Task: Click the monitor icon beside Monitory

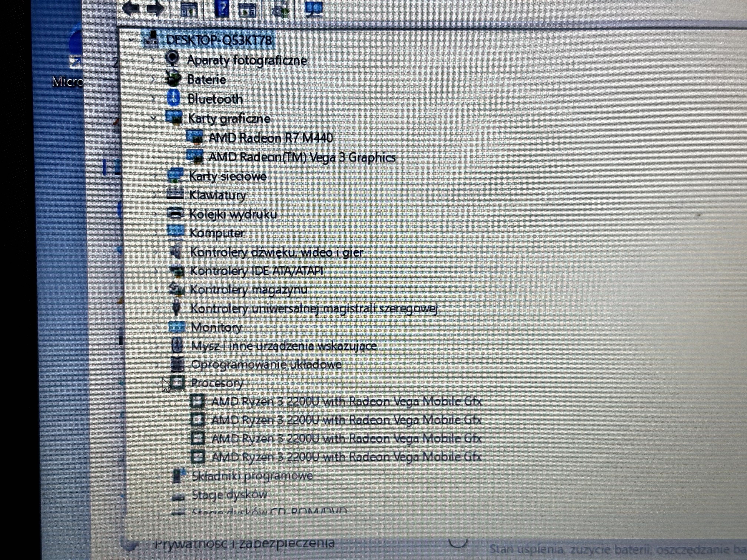Action: coord(177,326)
